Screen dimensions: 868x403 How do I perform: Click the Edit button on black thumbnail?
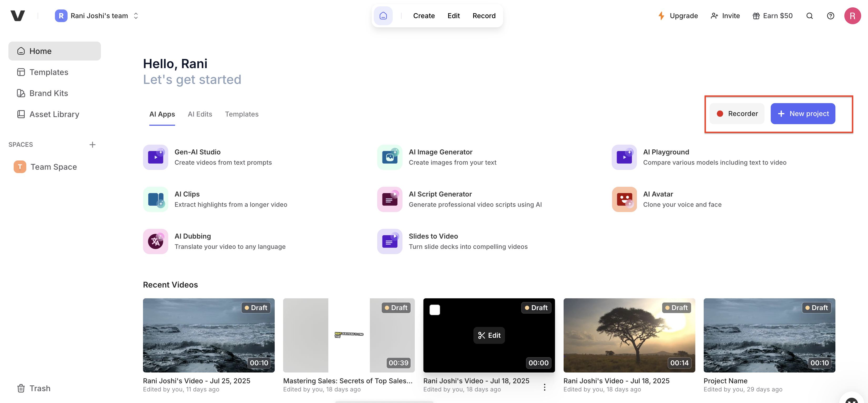pos(489,335)
